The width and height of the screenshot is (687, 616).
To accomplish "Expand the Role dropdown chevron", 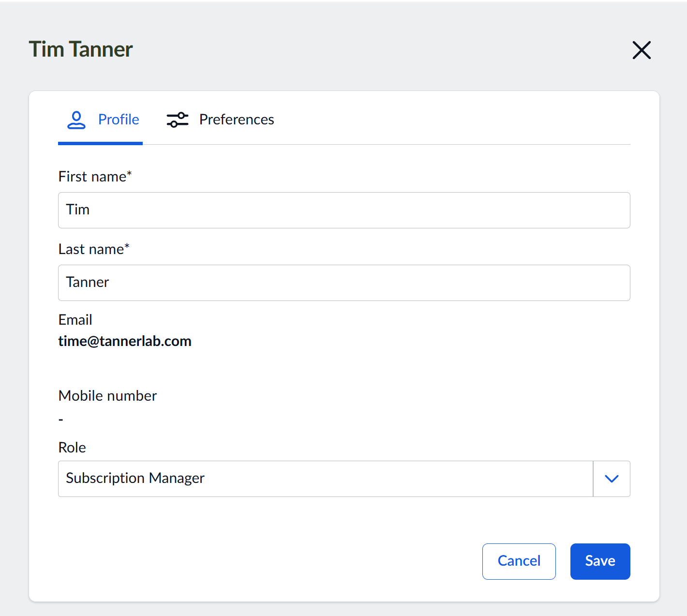I will 612,479.
